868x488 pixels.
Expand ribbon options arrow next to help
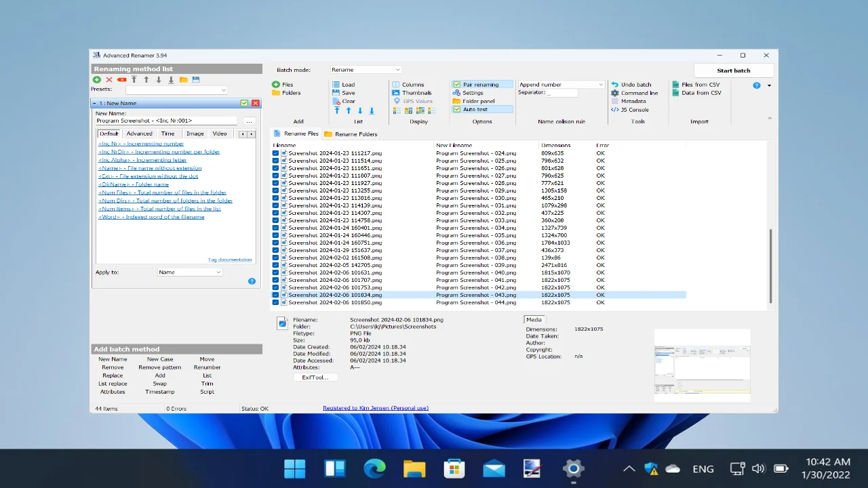click(x=769, y=85)
